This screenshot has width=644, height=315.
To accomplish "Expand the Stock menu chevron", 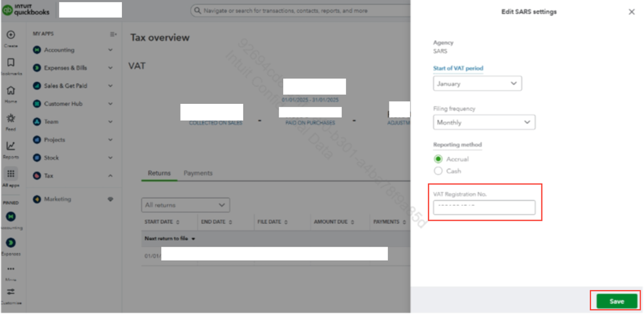I will [x=110, y=157].
